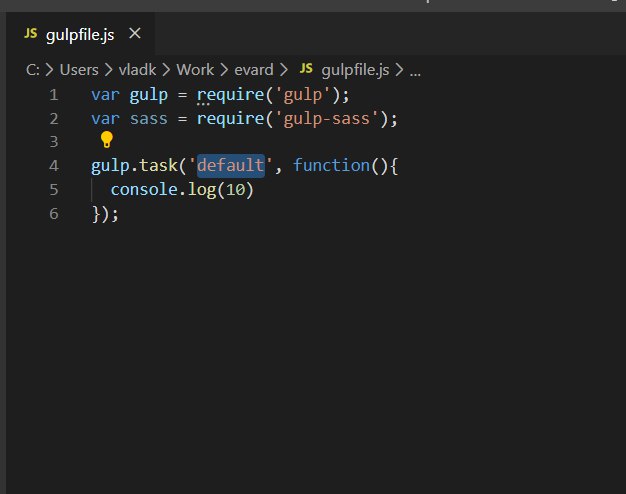Click line number 4 in gutter
This screenshot has height=494, width=626.
pyautogui.click(x=54, y=166)
